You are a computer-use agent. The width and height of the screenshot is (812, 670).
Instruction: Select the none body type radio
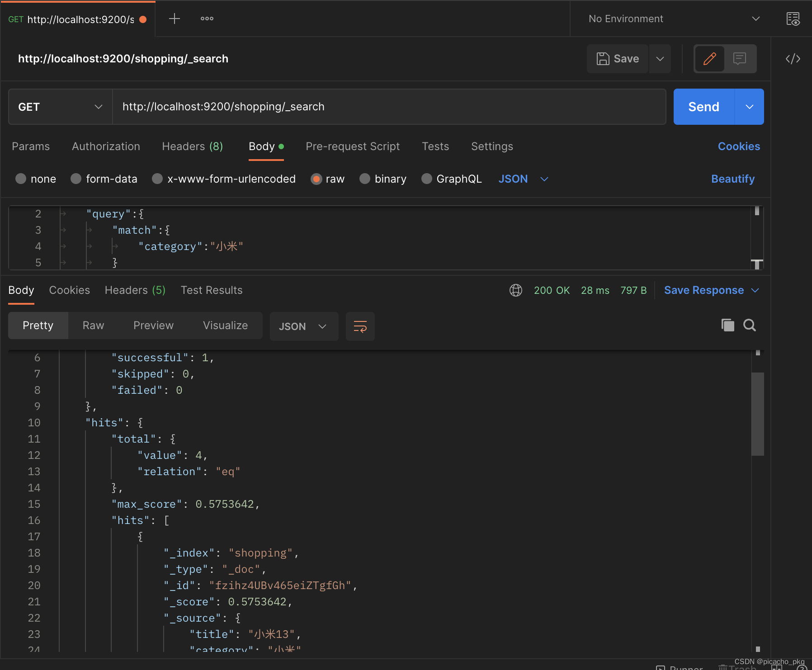click(x=21, y=179)
